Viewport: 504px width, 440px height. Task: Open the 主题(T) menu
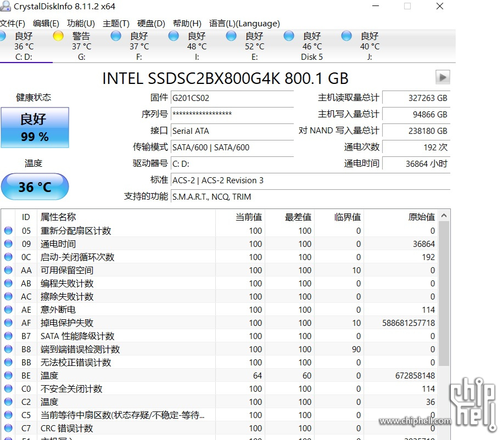point(116,24)
